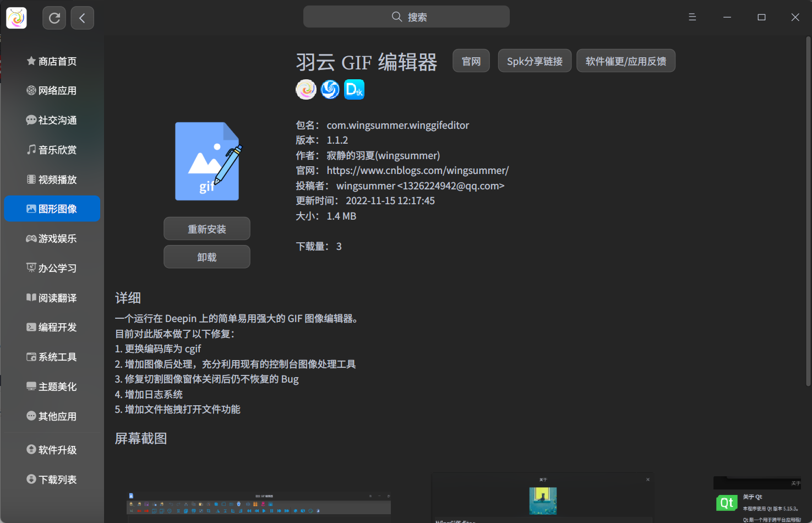Open the 软件升级 page
Viewport: 812px width, 523px height.
pyautogui.click(x=52, y=450)
